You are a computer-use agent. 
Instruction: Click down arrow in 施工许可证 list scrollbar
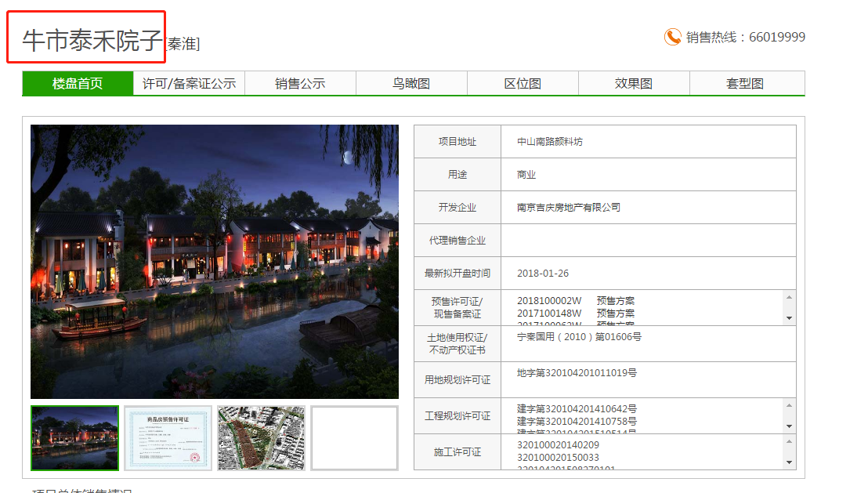(789, 462)
